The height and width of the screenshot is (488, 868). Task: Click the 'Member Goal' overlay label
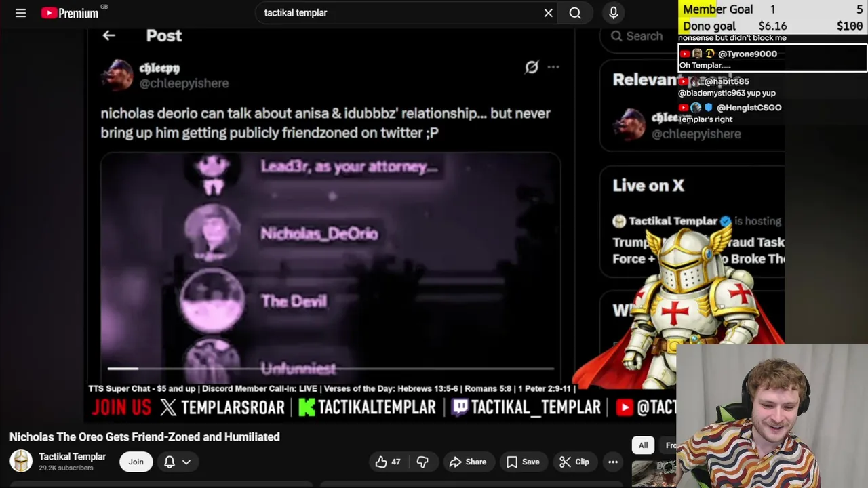[x=717, y=9]
